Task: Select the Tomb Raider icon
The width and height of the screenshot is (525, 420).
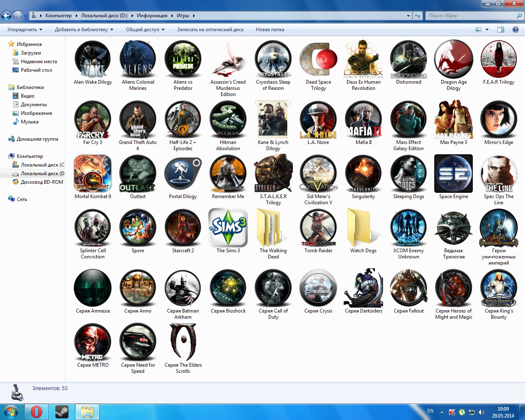Action: pos(318,228)
